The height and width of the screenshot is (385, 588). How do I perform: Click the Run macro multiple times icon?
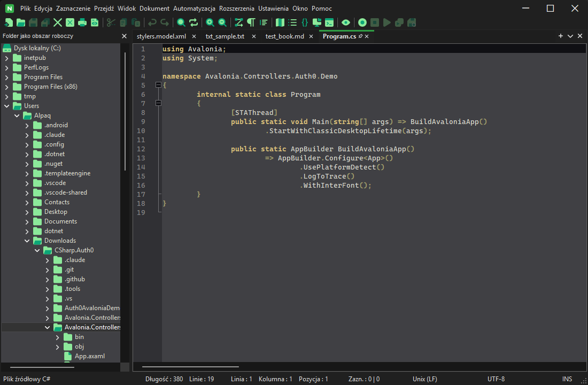coord(399,22)
